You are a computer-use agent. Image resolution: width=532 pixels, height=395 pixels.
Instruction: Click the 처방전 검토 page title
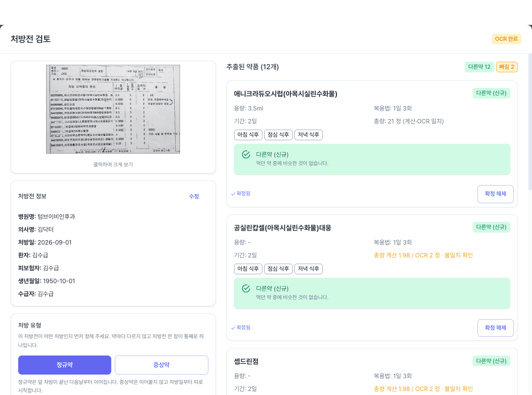click(31, 39)
